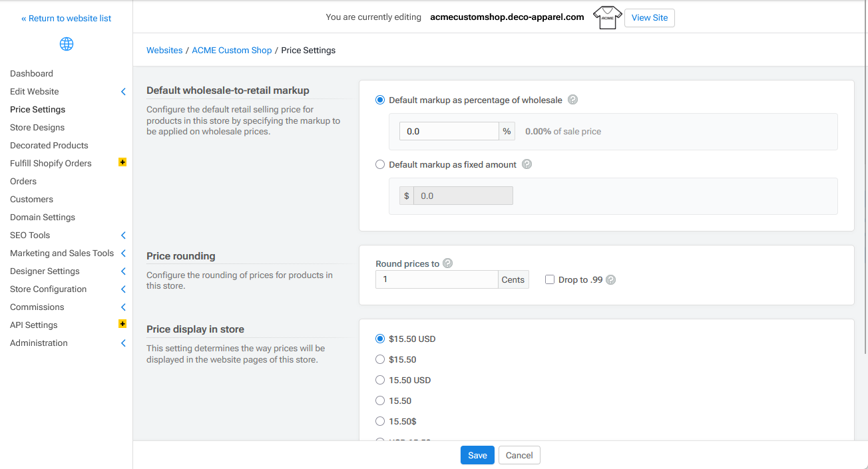This screenshot has width=868, height=469.
Task: Click the markup percentage input field
Action: [449, 132]
